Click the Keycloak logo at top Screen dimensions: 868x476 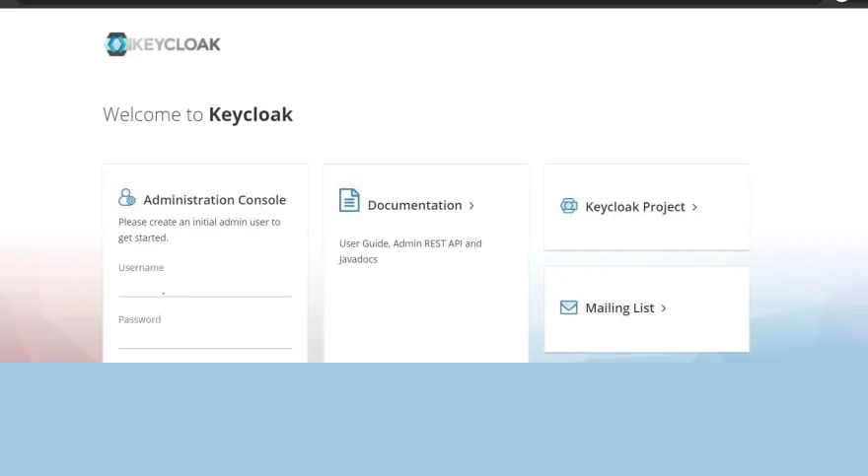[162, 44]
